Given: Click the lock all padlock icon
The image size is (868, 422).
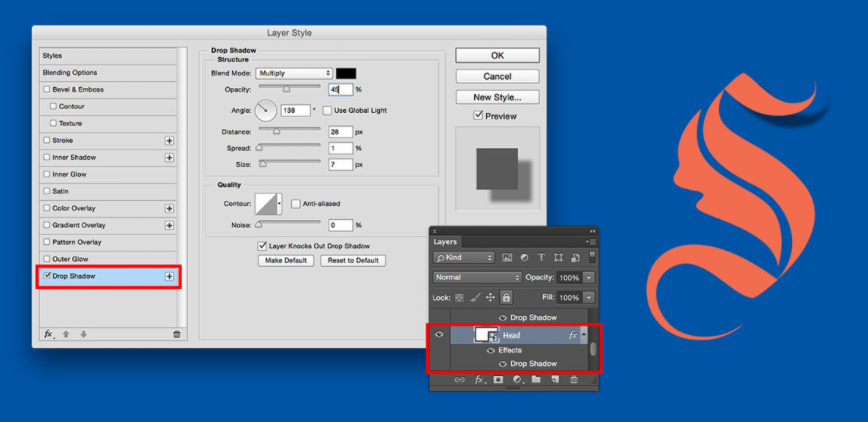Looking at the screenshot, I should click(x=506, y=297).
